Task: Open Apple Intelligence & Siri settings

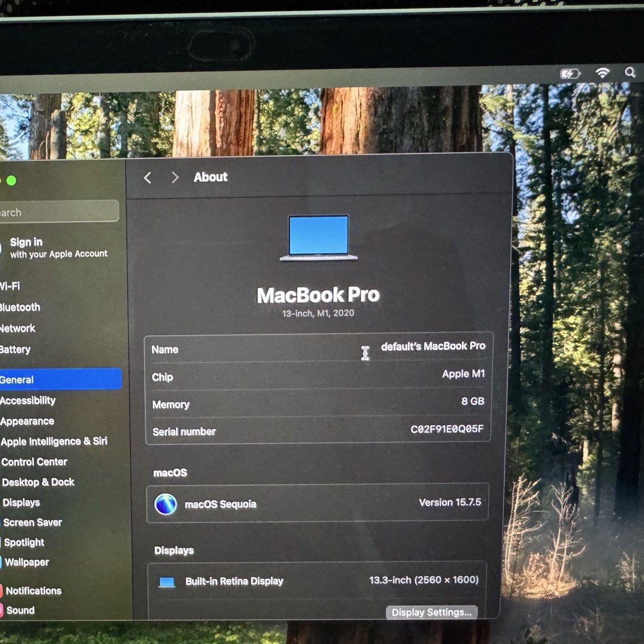Action: pos(54,441)
